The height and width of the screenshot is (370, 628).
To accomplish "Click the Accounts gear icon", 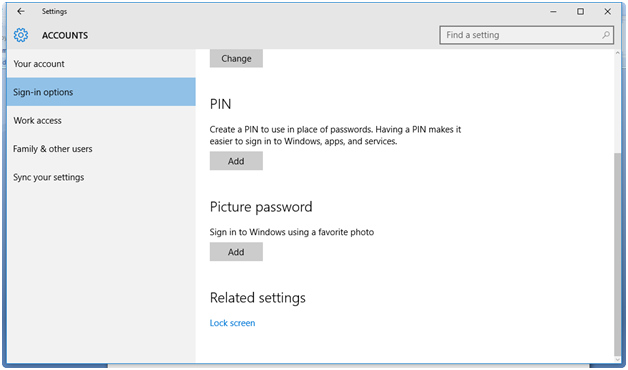I will [21, 35].
